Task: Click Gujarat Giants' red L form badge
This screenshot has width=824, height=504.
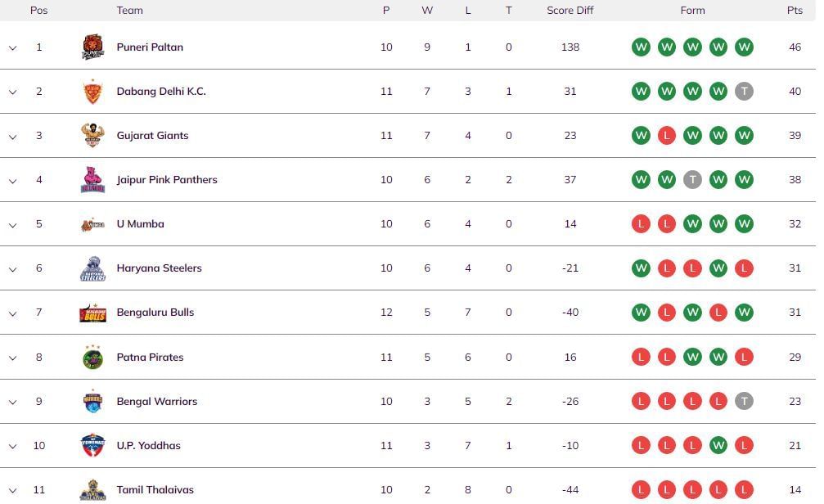Action: [x=667, y=136]
